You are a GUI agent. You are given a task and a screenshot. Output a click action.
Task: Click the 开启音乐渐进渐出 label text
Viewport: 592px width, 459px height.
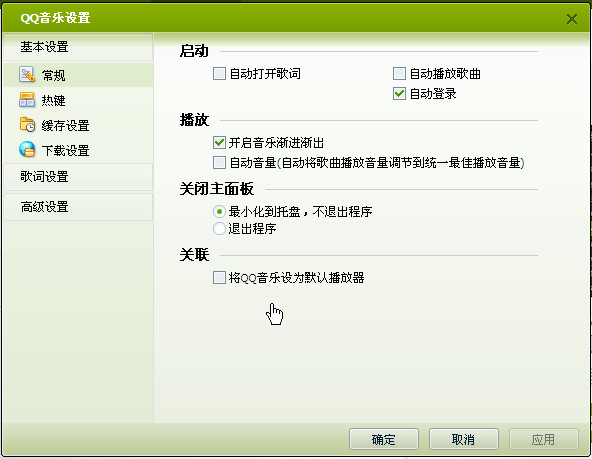276,143
